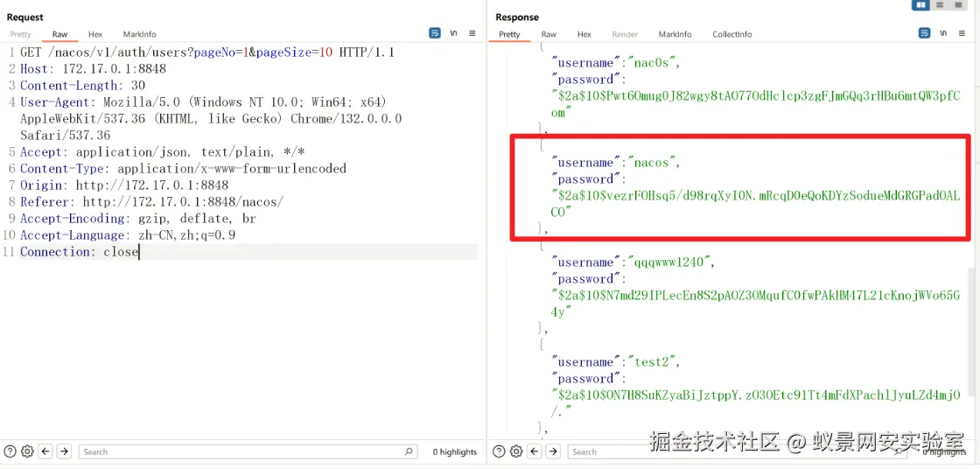This screenshot has width=980, height=469.
Task: Toggle word wrap in Request panel
Action: 434,33
